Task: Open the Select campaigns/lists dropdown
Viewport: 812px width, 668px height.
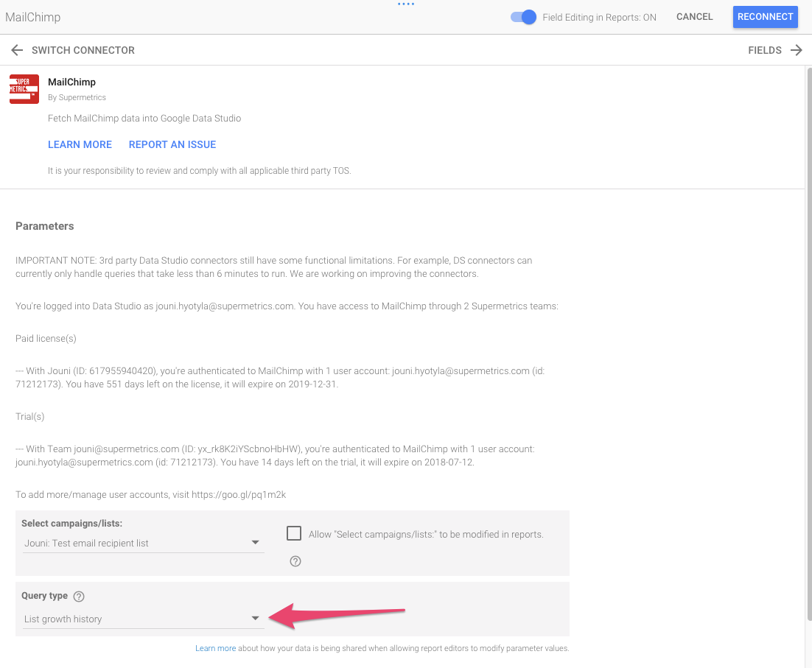Action: coord(143,543)
